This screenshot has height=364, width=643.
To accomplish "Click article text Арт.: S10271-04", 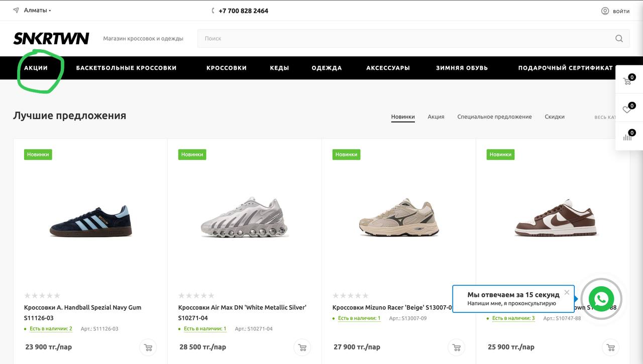I will 254,329.
